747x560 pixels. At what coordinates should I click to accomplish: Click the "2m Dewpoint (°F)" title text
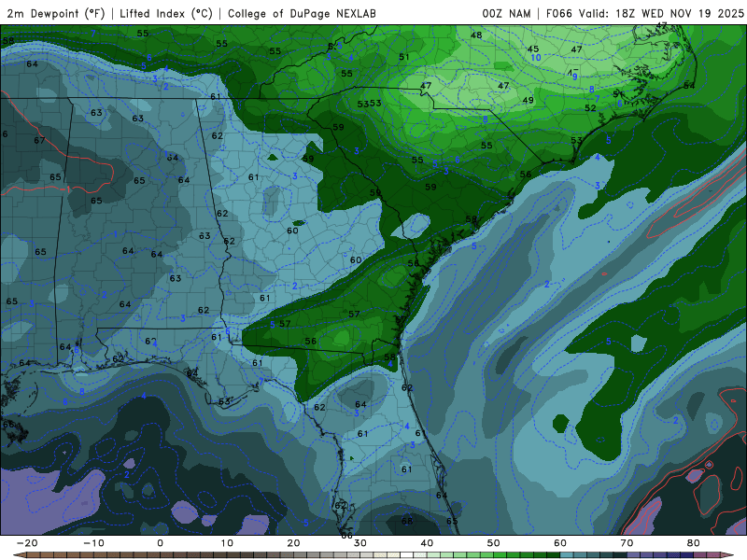(x=56, y=13)
